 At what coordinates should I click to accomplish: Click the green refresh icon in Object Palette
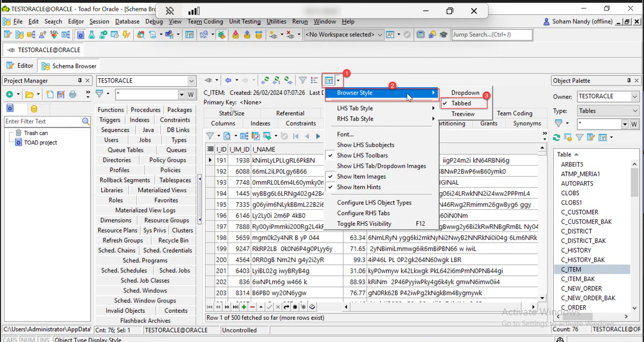(x=556, y=137)
